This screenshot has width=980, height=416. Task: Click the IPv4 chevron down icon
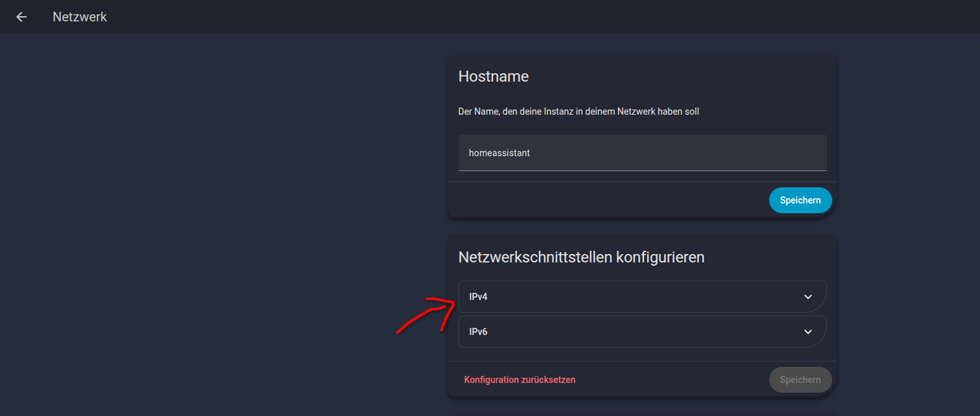pyautogui.click(x=807, y=297)
